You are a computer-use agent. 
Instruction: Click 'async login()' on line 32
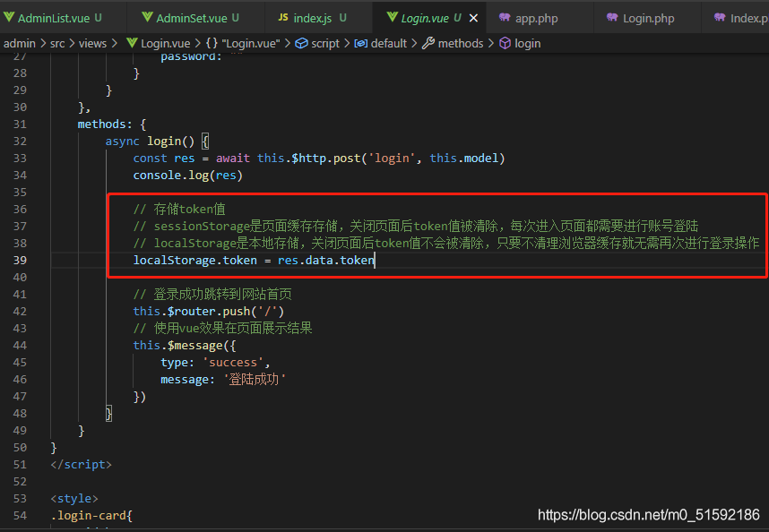click(x=150, y=142)
